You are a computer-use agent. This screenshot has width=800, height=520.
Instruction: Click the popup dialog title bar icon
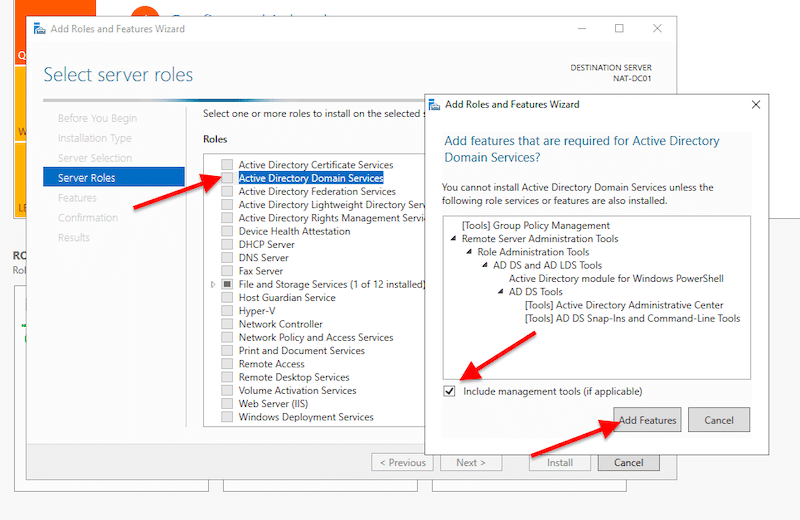point(434,105)
